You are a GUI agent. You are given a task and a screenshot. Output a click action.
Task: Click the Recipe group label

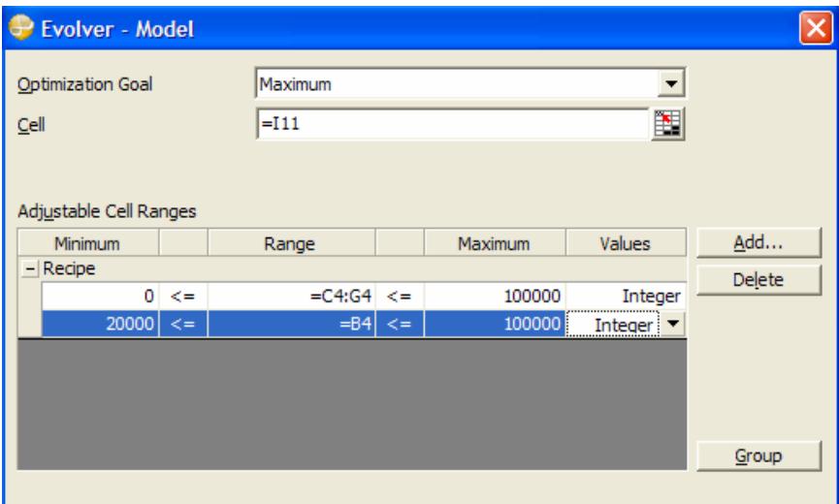[x=69, y=268]
